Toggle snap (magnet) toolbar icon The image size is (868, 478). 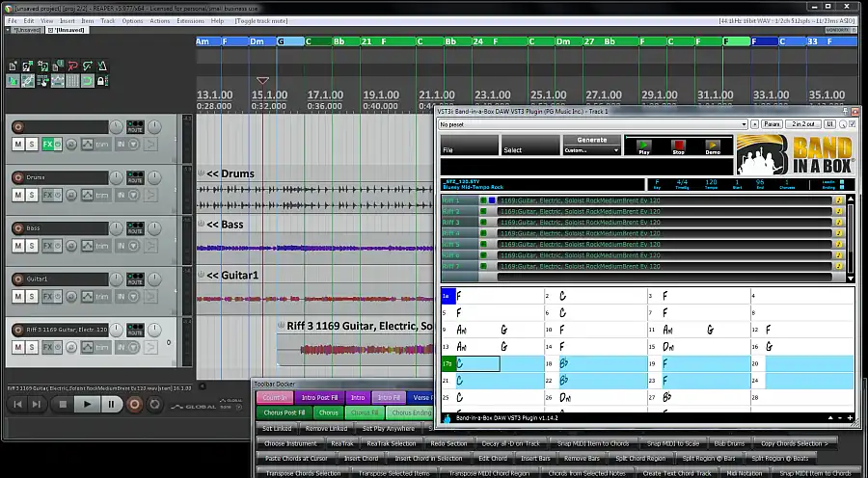(x=88, y=81)
